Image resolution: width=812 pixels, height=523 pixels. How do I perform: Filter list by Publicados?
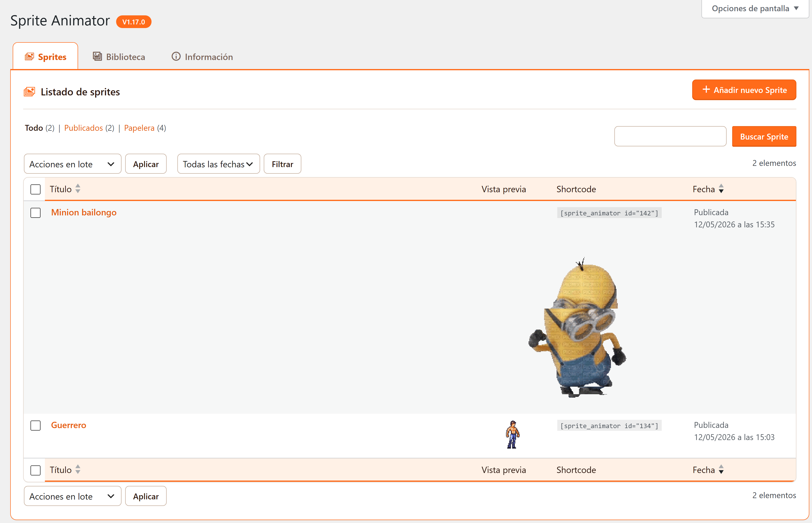point(83,128)
